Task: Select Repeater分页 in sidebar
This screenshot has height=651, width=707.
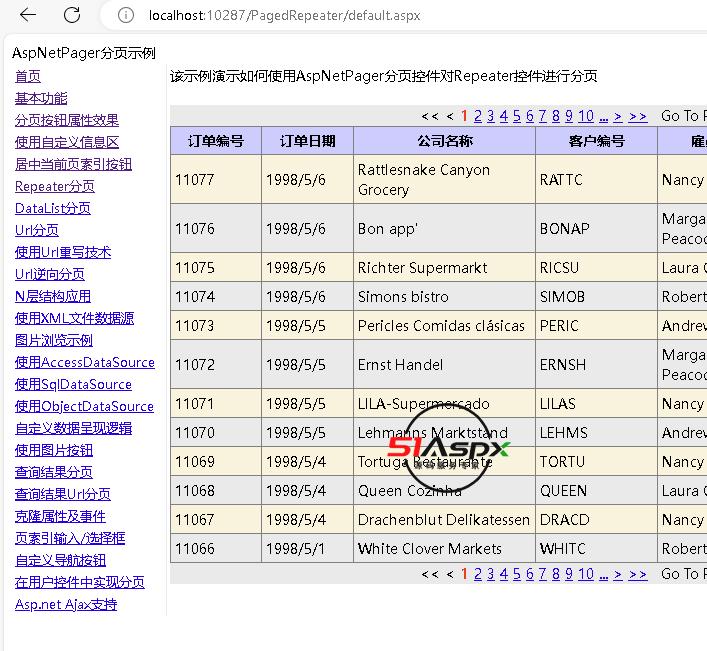Action: coord(55,186)
